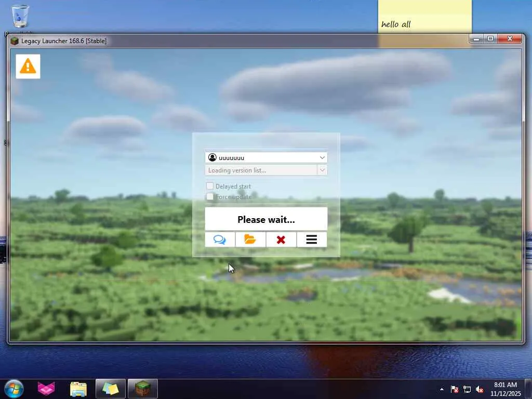This screenshot has height=399, width=532.
Task: Click the Legacy Launcher title bar block icon
Action: [x=14, y=41]
